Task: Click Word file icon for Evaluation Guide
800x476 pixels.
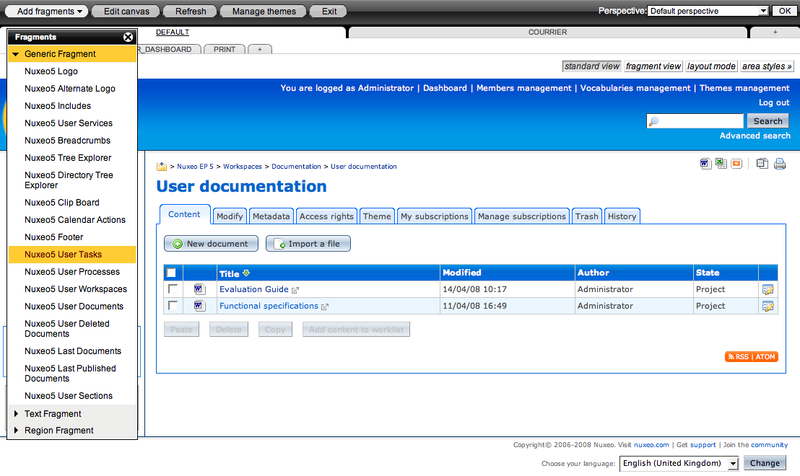Action: coord(199,289)
